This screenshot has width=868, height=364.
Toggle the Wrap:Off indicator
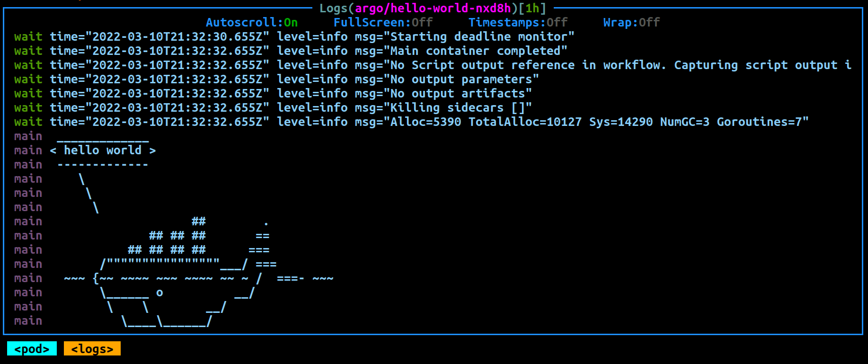(631, 22)
